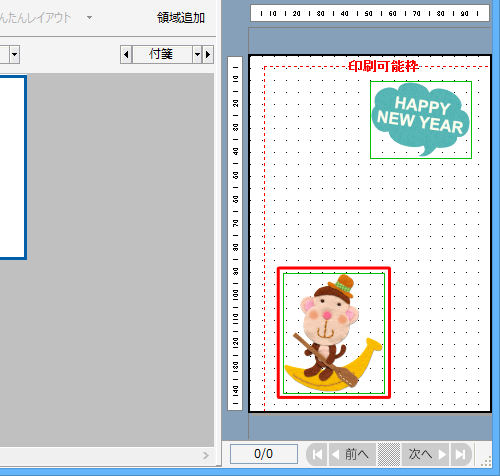Click the 前へ previous button

click(352, 454)
